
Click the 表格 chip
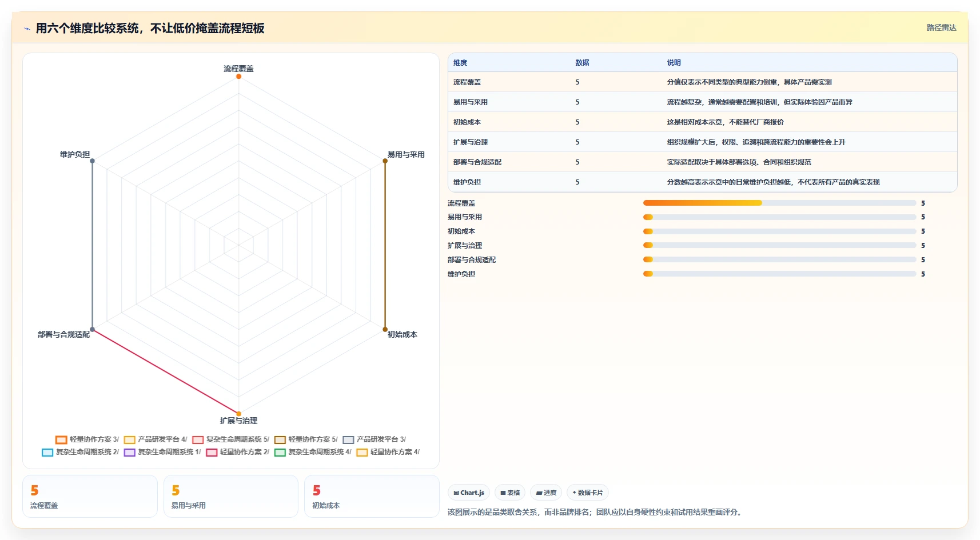pos(510,493)
